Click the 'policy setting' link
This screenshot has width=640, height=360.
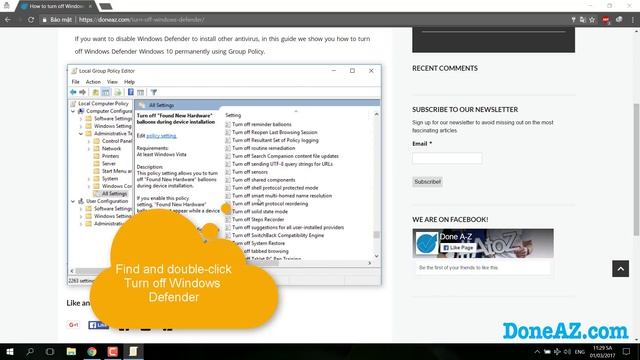(x=161, y=136)
